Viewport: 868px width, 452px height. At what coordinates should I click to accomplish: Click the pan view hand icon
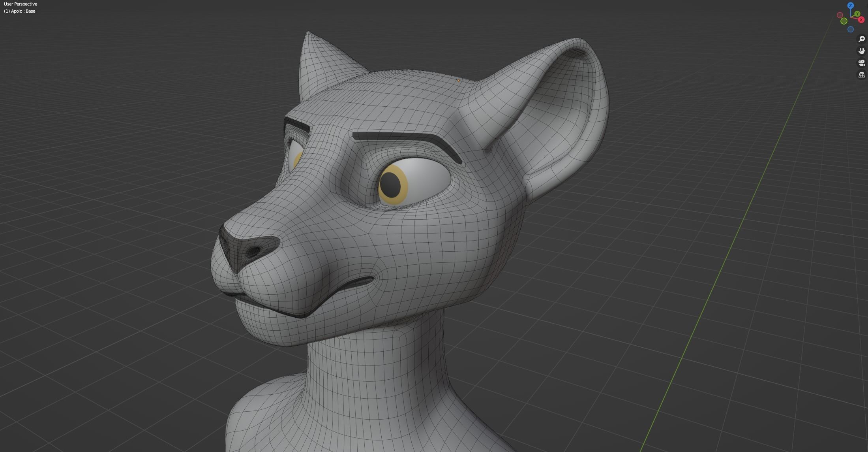tap(862, 51)
